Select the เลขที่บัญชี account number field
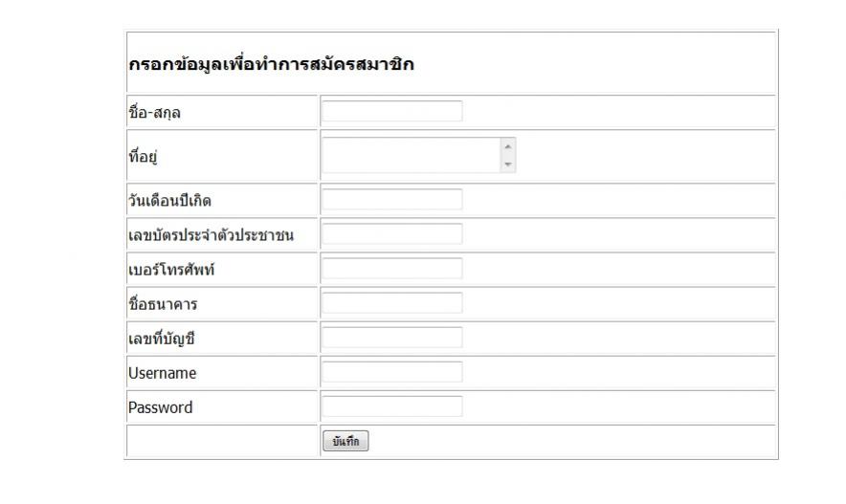 [x=391, y=338]
